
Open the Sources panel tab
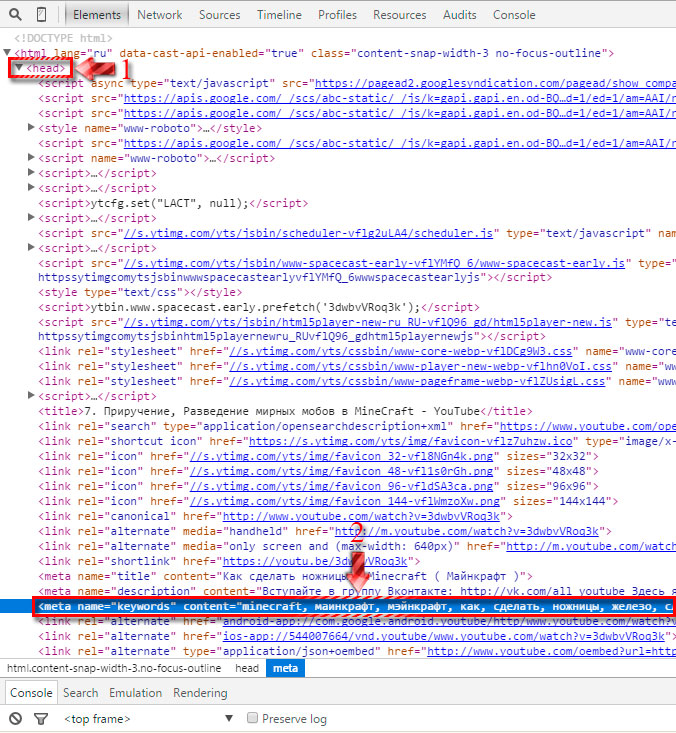point(219,15)
